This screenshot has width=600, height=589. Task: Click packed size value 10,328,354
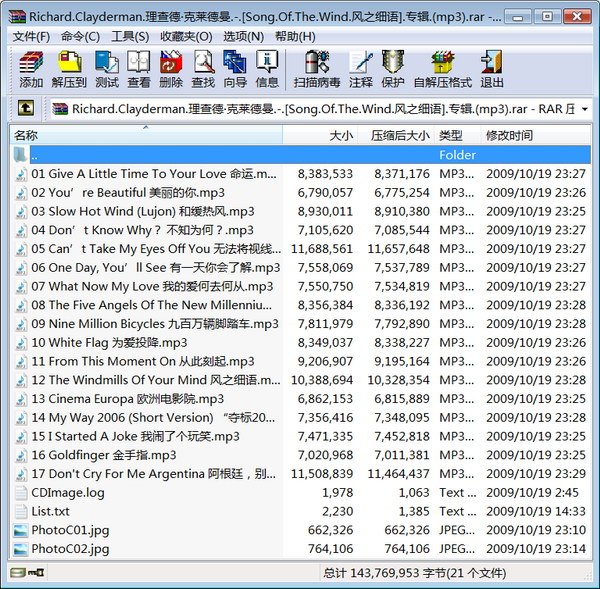(x=399, y=380)
